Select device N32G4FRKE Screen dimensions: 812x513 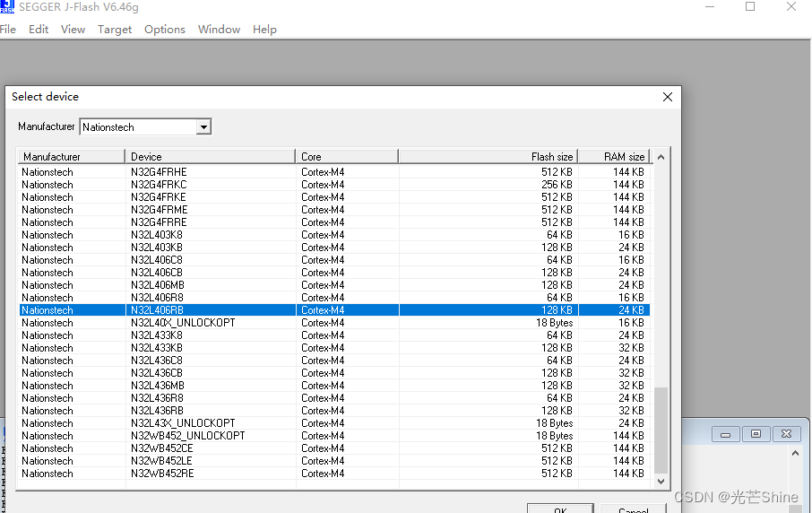pos(334,197)
